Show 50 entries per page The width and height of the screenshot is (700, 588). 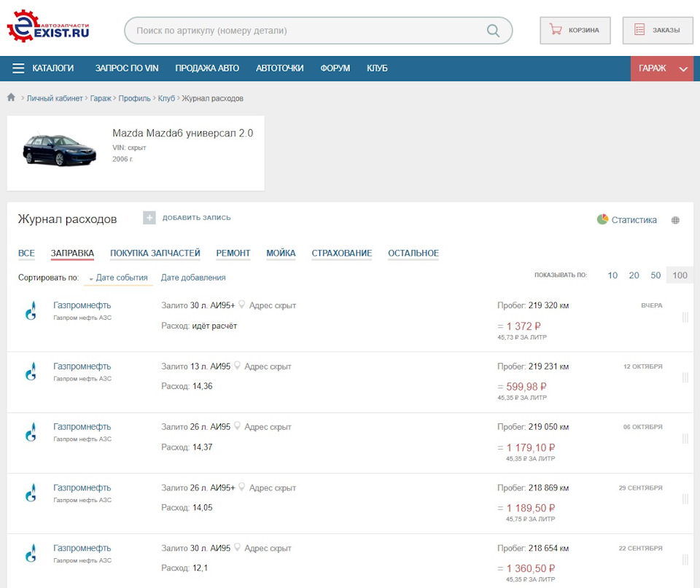tap(656, 275)
